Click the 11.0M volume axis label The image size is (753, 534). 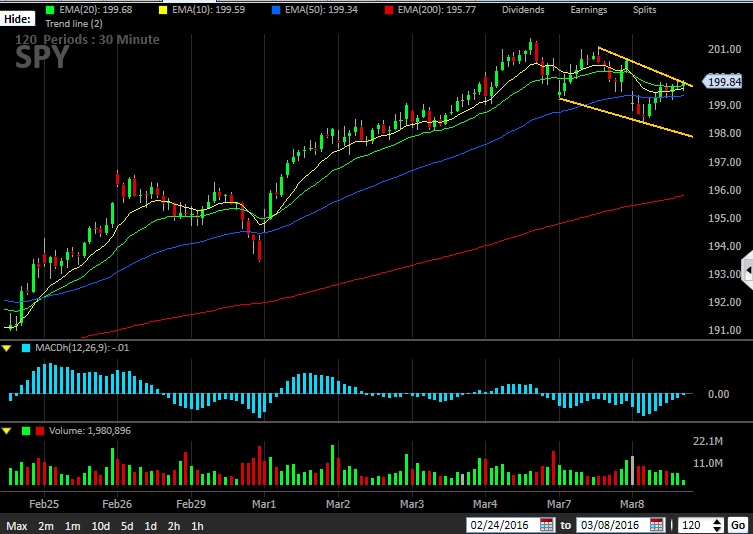coord(708,463)
